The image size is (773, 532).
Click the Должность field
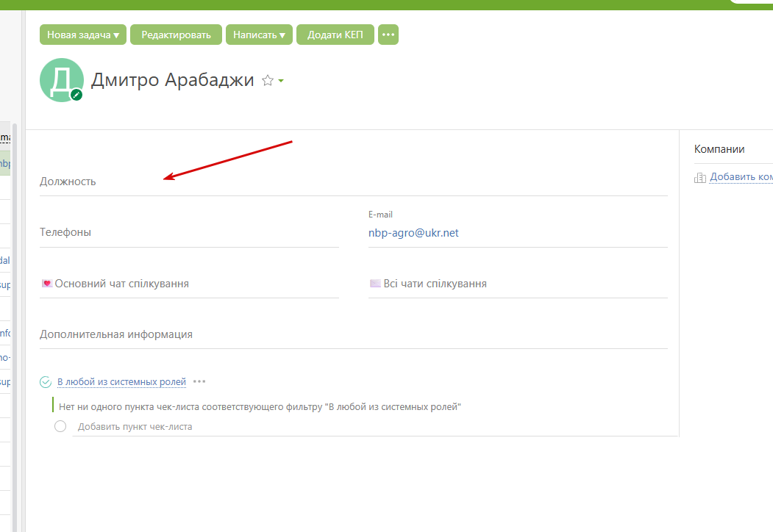354,181
